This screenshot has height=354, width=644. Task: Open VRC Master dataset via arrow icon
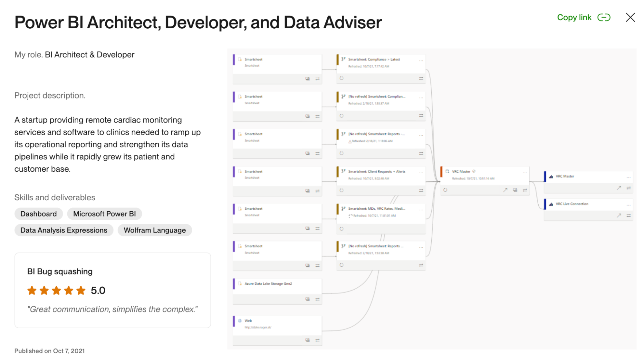[505, 190]
